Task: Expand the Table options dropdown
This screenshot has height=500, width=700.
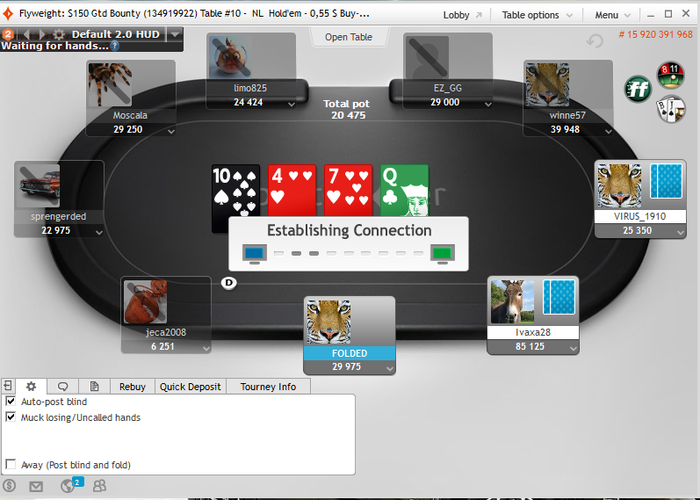Action: 537,15
